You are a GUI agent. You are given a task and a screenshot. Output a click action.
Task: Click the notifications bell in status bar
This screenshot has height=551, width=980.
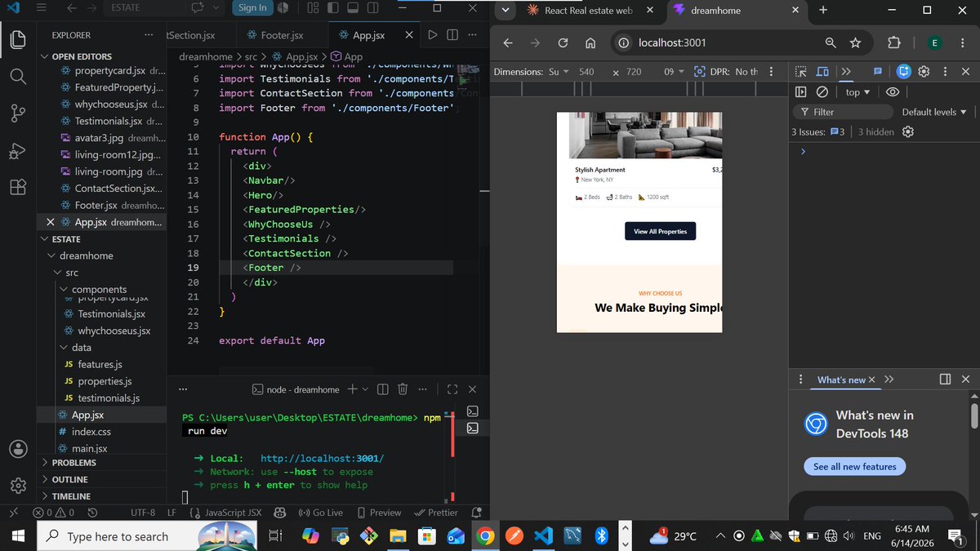click(477, 513)
